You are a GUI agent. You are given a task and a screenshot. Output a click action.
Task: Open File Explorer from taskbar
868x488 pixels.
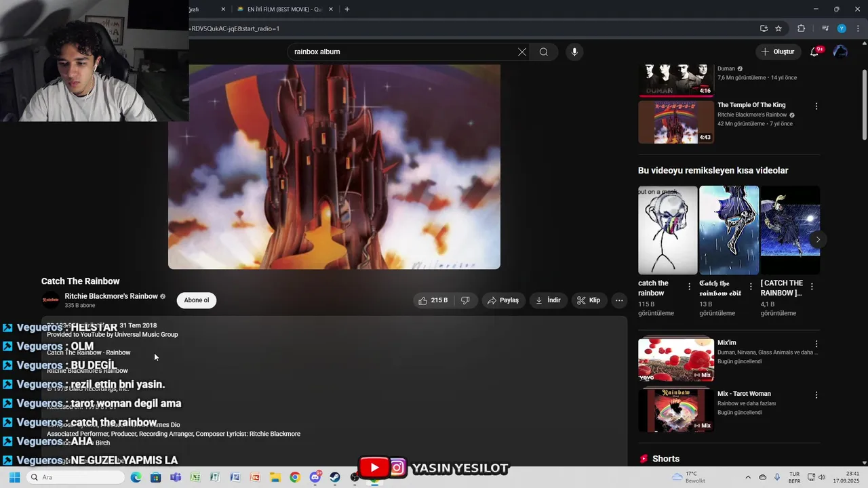coord(275,477)
